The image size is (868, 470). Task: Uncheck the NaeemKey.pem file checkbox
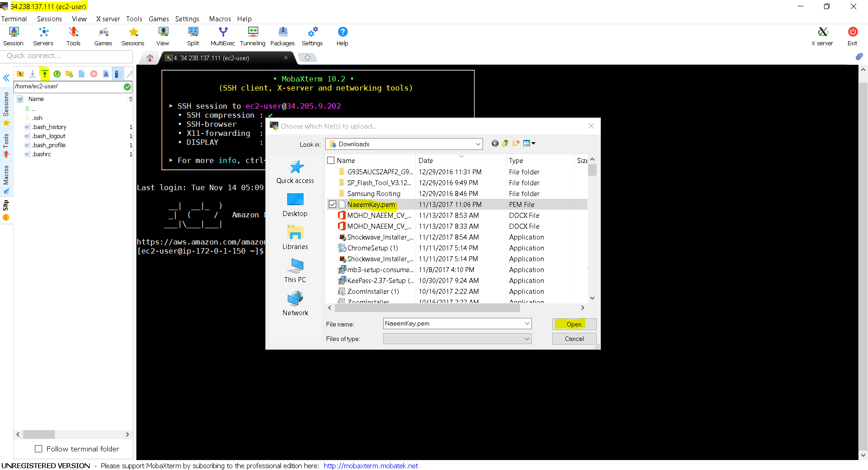tap(333, 205)
